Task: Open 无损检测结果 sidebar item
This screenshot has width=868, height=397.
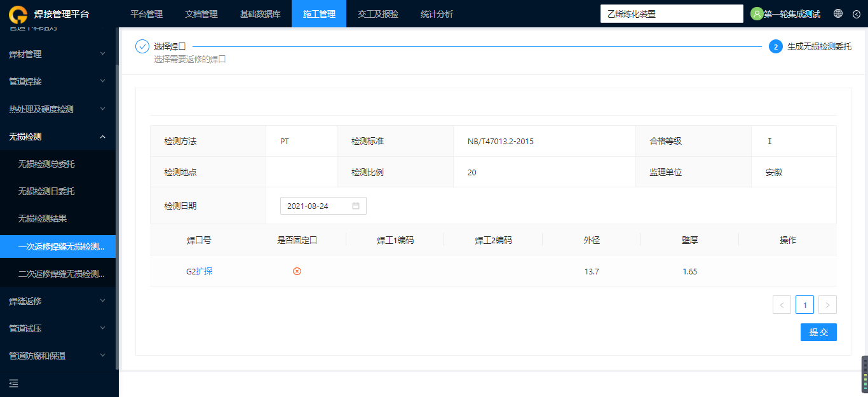Action: (58, 219)
